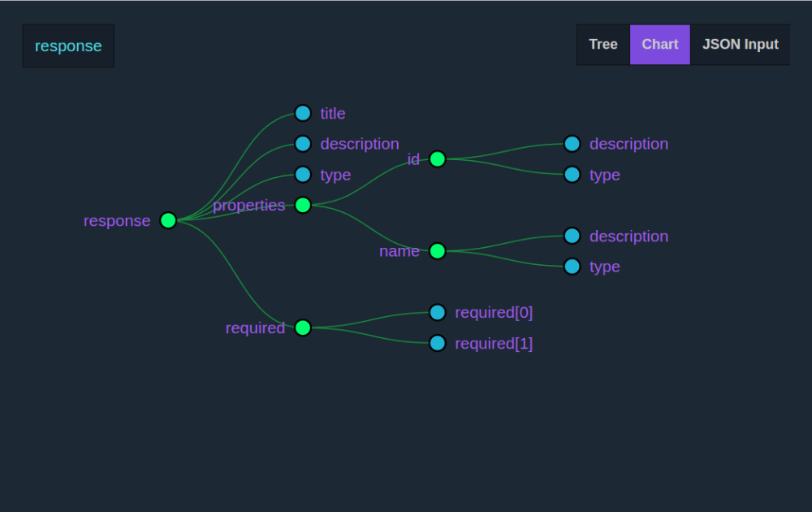Collapse the properties branch node
The width and height of the screenshot is (812, 512).
point(302,206)
